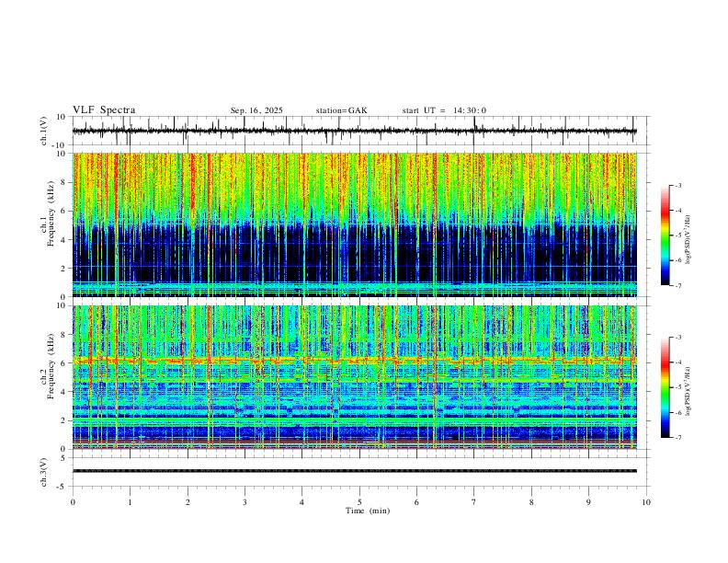
Task: Click the time axis tick label "8"
Action: click(x=531, y=502)
